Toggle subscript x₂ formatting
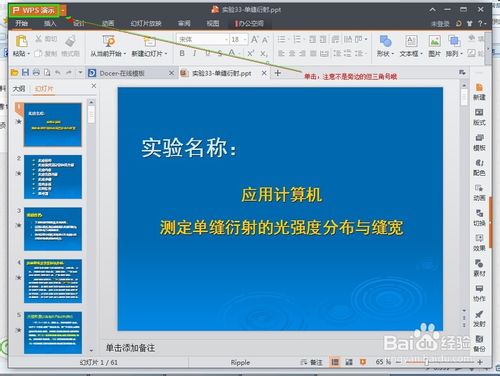 pyautogui.click(x=264, y=53)
